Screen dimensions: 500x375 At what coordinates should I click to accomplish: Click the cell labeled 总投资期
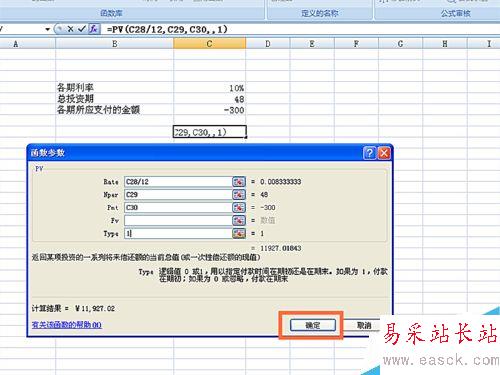(x=114, y=99)
